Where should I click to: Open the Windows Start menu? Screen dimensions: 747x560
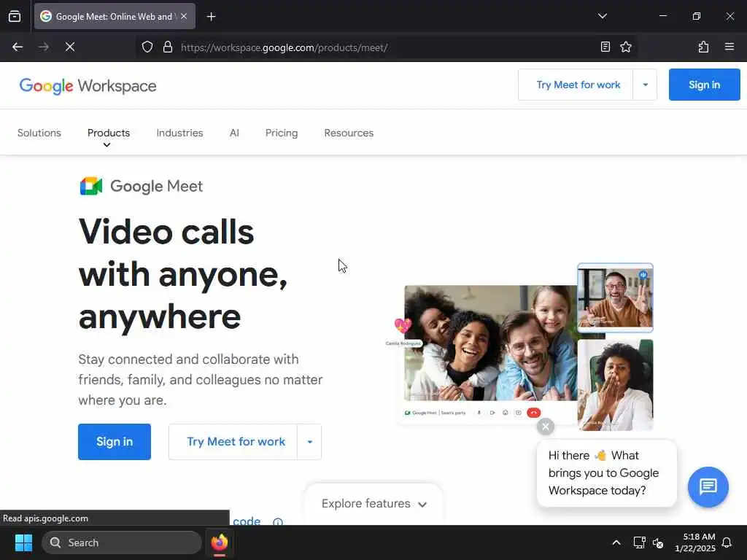click(x=23, y=542)
